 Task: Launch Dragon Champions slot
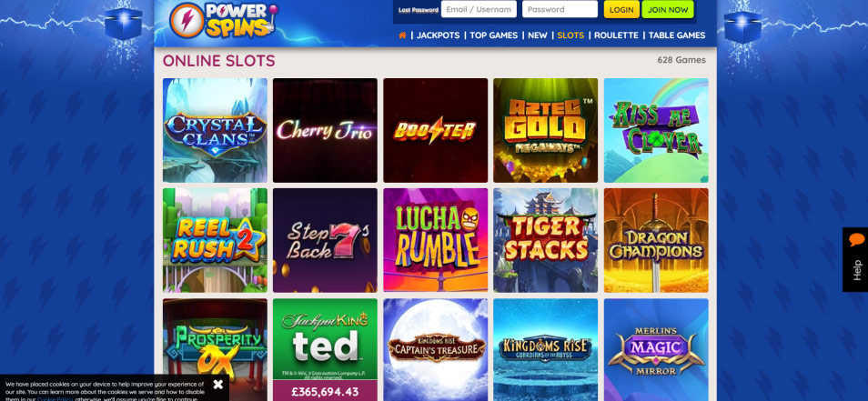[x=656, y=240]
